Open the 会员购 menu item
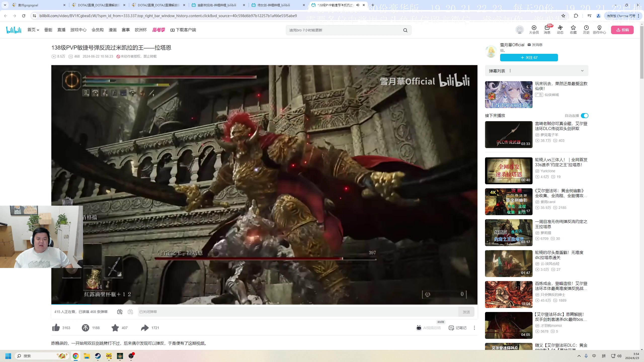Image resolution: width=644 pixels, height=362 pixels. tap(98, 30)
